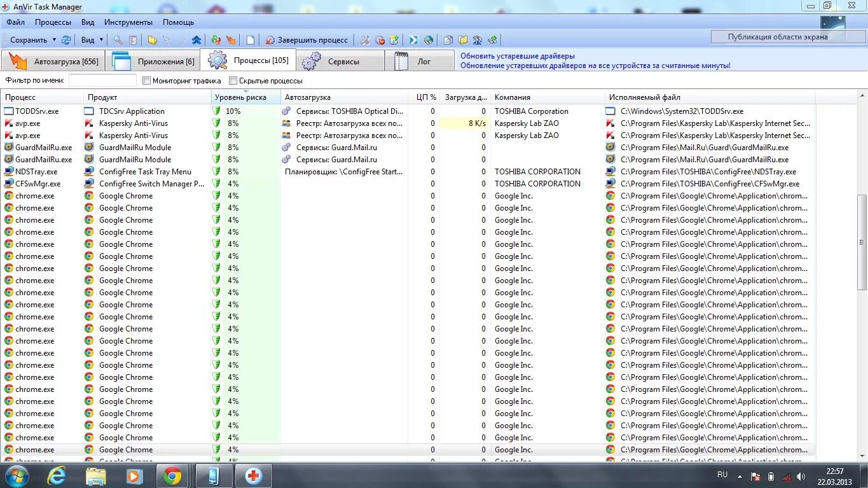Image resolution: width=868 pixels, height=488 pixels.
Task: Click Планировщик: \ConfigFree Start cell
Action: click(343, 172)
